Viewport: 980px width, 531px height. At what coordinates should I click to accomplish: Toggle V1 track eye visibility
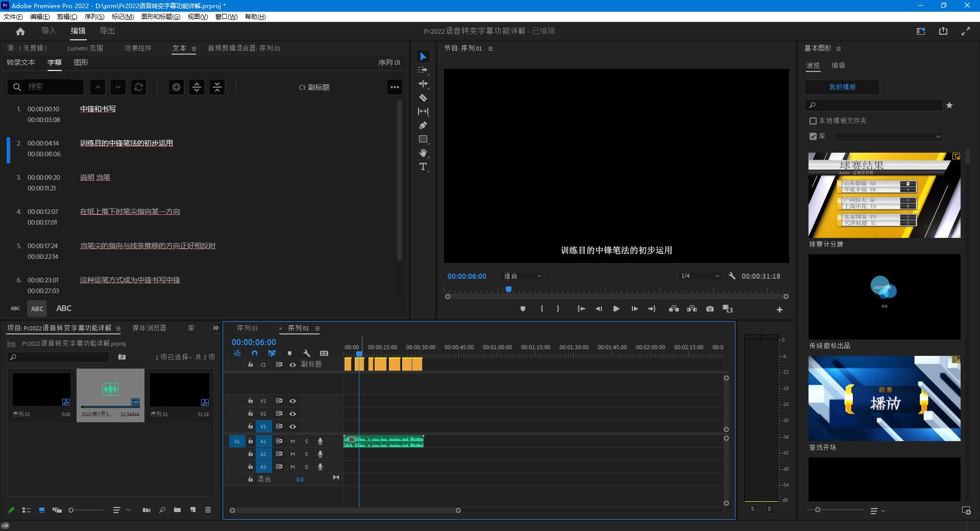point(292,426)
